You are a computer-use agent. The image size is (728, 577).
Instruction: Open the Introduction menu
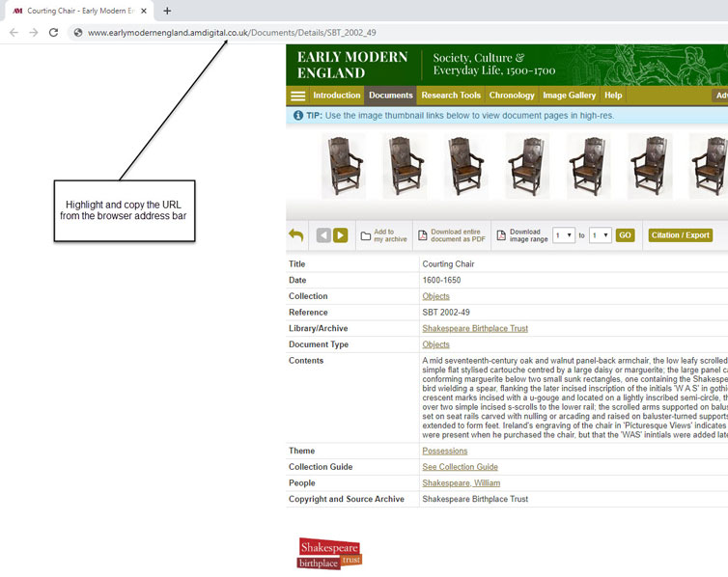pos(337,96)
